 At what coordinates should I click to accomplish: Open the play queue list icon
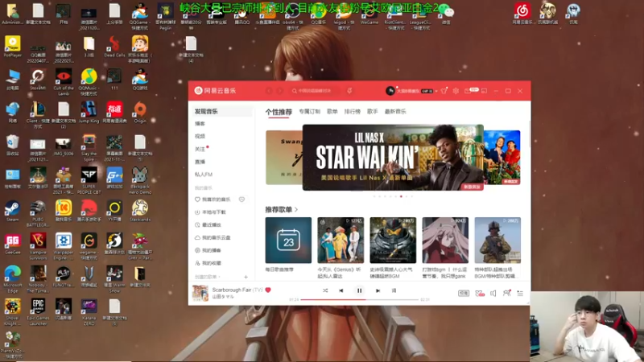pyautogui.click(x=520, y=293)
